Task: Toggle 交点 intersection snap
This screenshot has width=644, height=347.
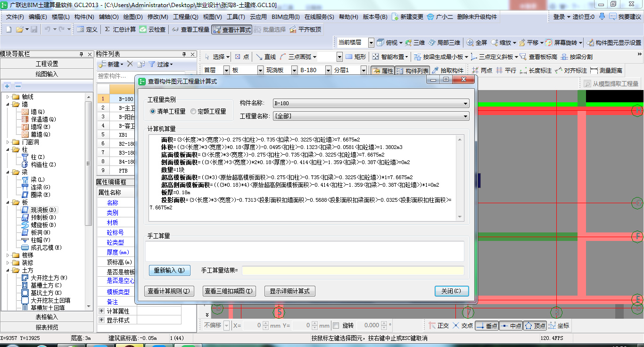Action: (462, 325)
